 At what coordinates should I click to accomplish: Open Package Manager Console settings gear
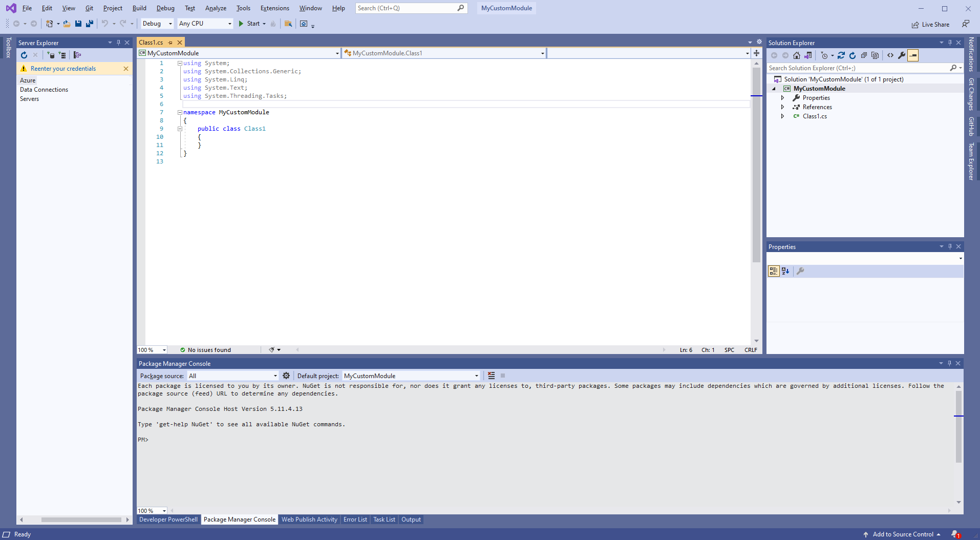pos(286,376)
